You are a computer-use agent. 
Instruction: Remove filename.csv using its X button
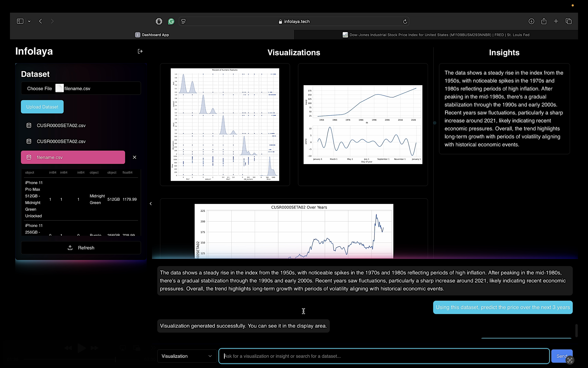click(x=134, y=157)
